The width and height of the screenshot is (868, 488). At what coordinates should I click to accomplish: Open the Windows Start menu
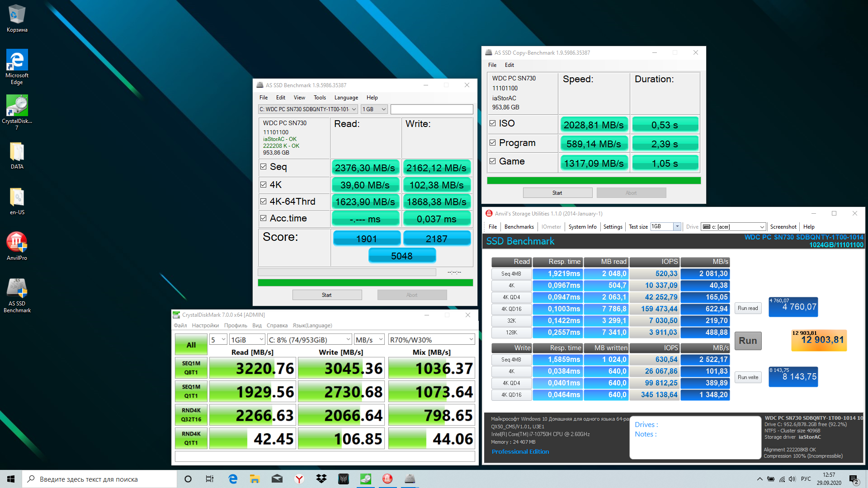pos(11,479)
